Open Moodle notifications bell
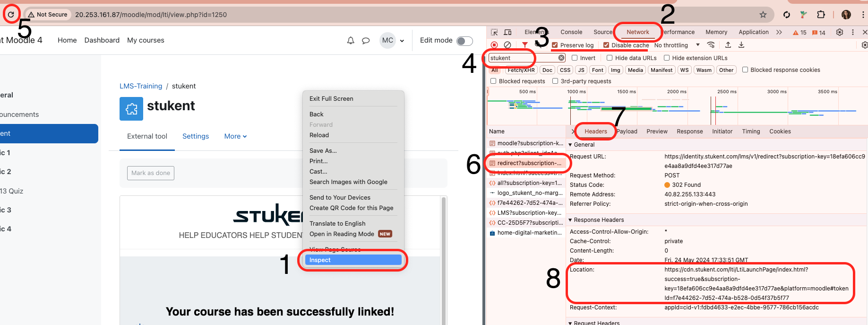Screen dimensions: 868x325 pyautogui.click(x=351, y=41)
